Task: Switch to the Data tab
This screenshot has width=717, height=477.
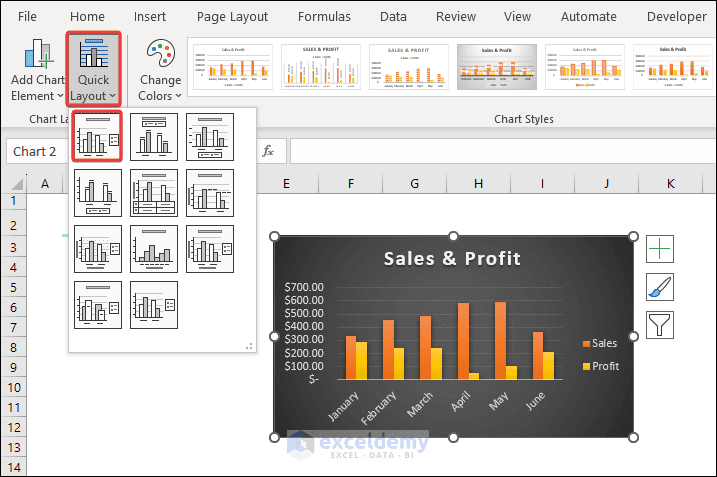Action: [x=393, y=16]
